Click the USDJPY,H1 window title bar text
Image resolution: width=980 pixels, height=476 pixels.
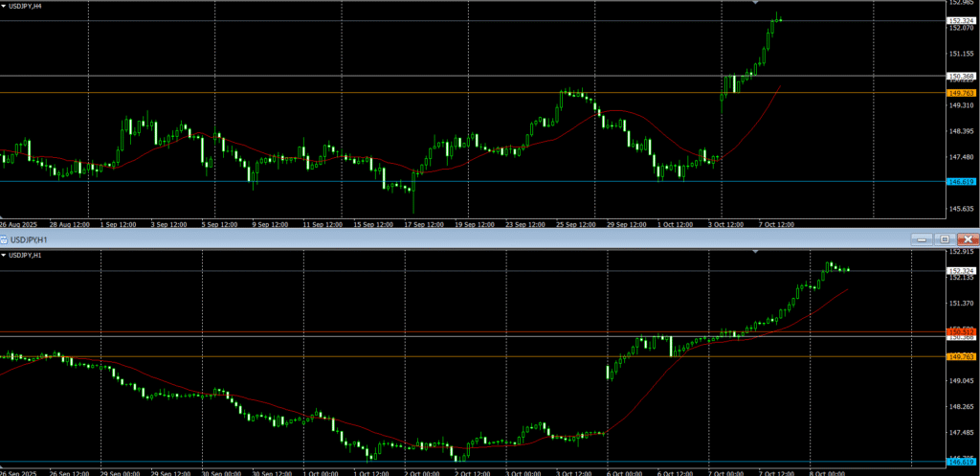[29, 238]
